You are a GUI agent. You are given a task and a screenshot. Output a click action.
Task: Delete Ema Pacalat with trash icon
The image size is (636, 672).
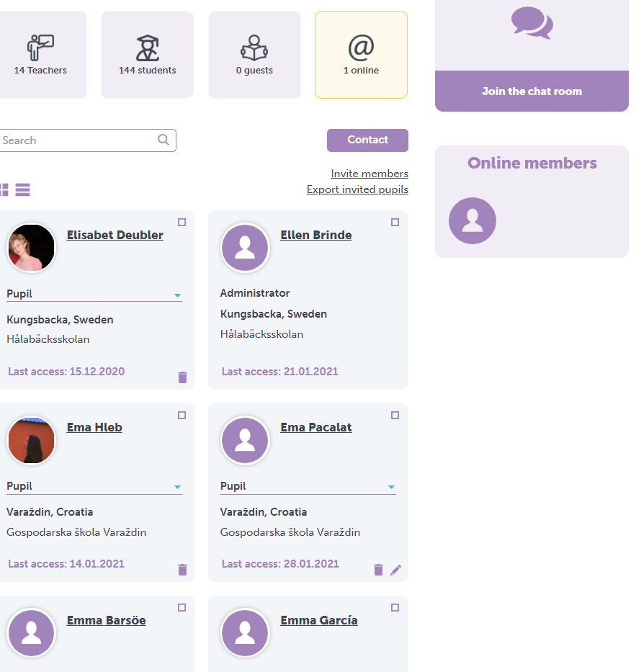click(x=378, y=570)
